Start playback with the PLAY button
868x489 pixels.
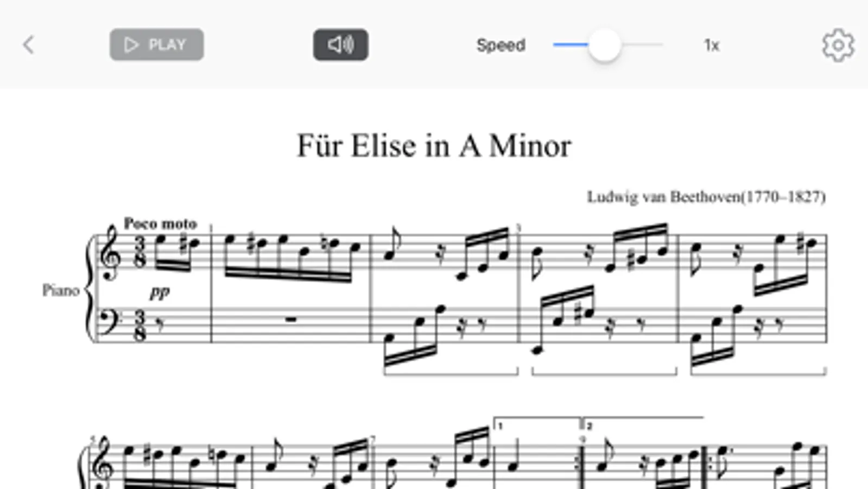point(156,45)
